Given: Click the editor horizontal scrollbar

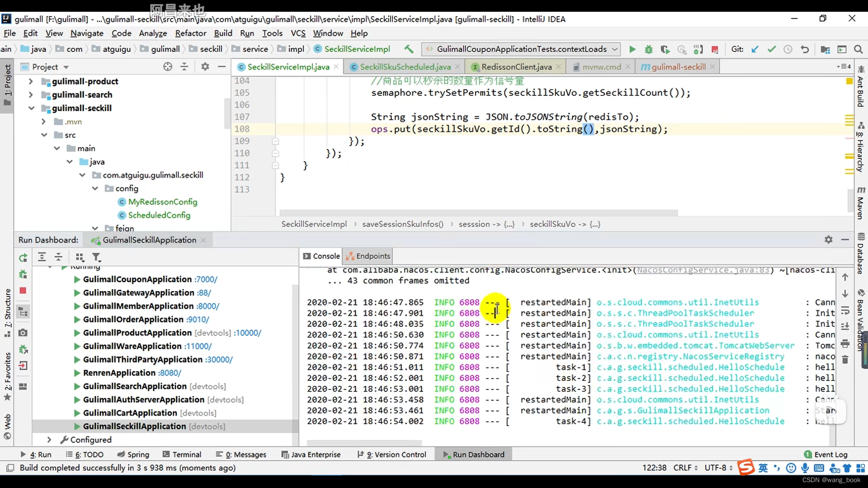Looking at the screenshot, I should pos(478,213).
